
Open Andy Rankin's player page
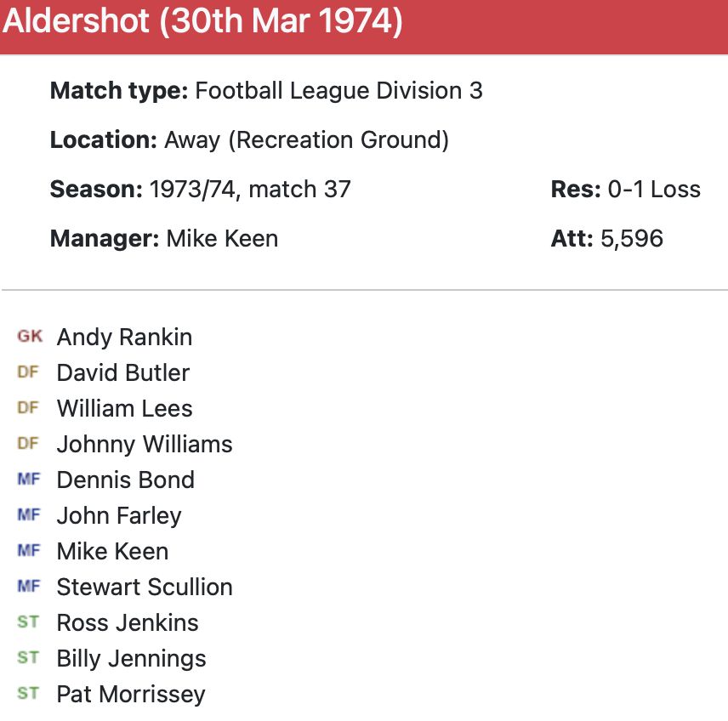(124, 338)
